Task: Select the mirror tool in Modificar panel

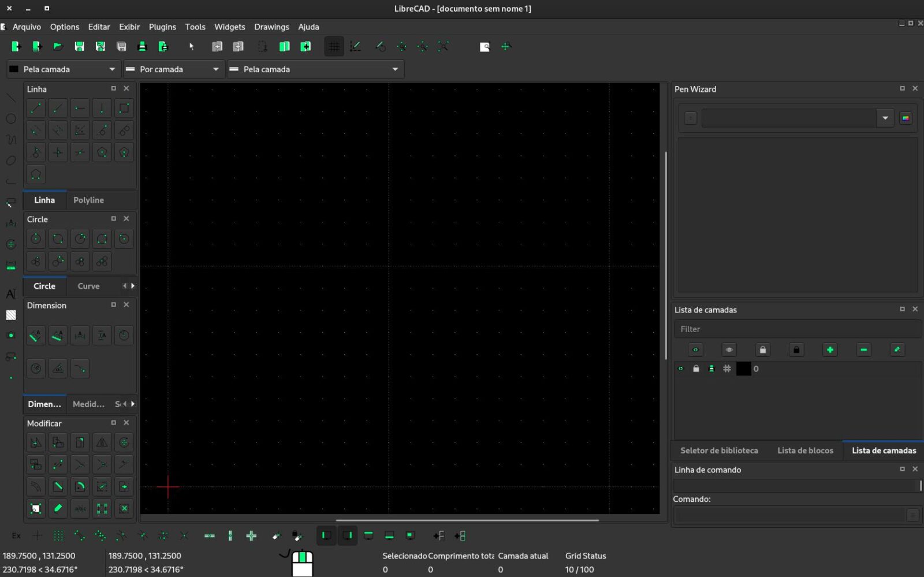Action: click(x=102, y=442)
